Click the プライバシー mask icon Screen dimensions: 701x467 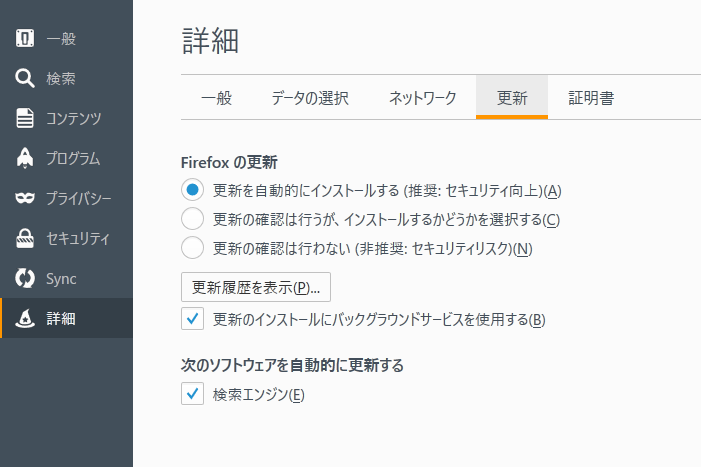pos(26,199)
